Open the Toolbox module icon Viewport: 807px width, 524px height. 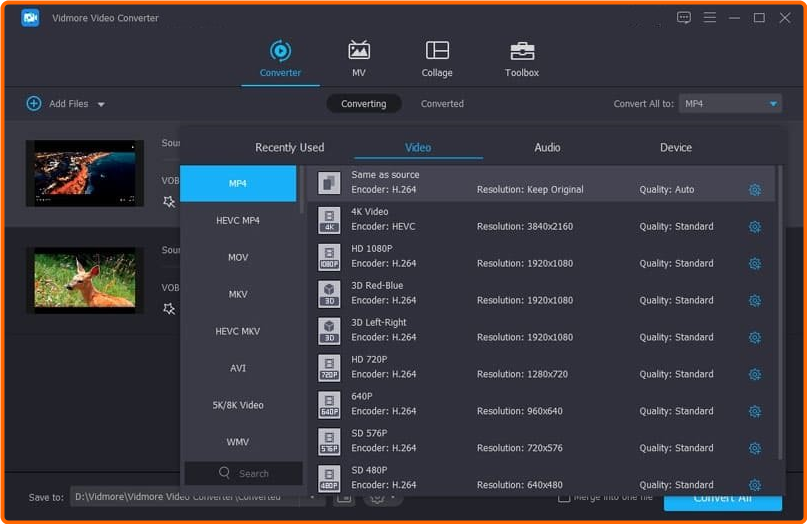point(522,51)
